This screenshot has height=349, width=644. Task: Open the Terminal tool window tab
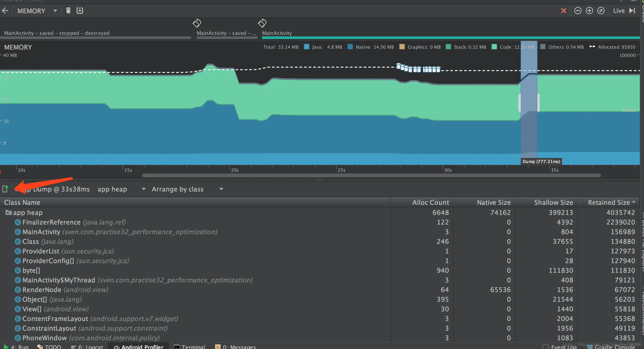(189, 346)
